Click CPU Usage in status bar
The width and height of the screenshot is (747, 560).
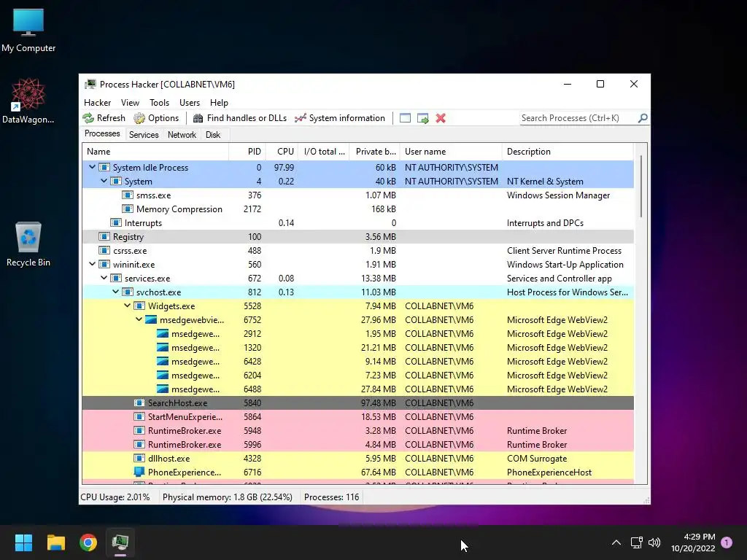point(115,497)
